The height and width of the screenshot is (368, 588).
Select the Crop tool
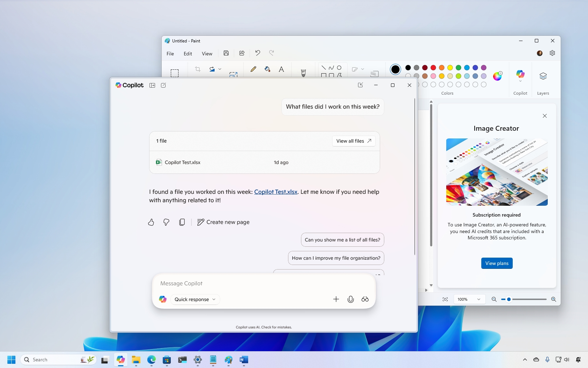197,69
